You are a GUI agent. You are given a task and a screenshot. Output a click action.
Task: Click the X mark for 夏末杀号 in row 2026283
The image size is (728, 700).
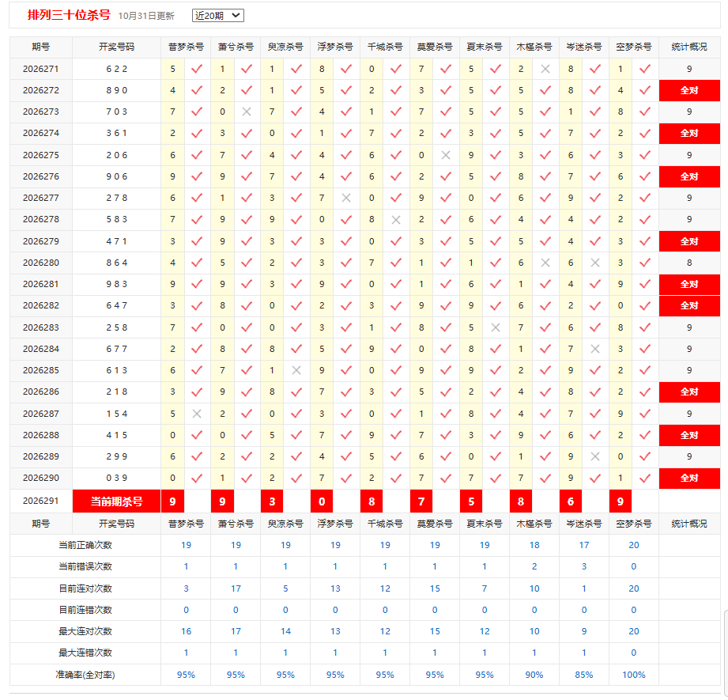(496, 327)
